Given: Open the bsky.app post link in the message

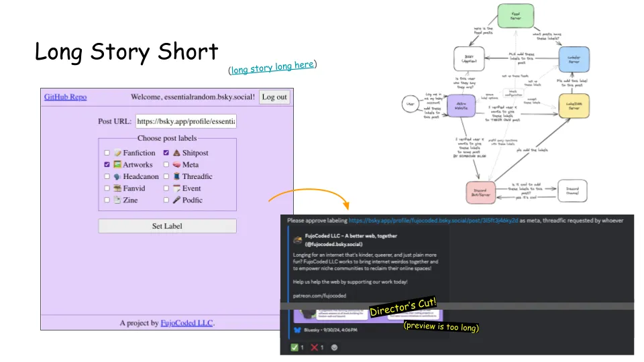Looking at the screenshot, I should pos(433,220).
